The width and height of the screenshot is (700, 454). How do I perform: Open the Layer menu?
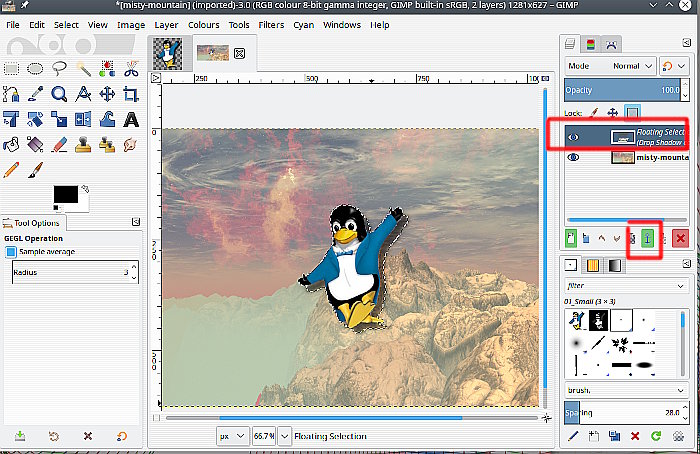[166, 25]
